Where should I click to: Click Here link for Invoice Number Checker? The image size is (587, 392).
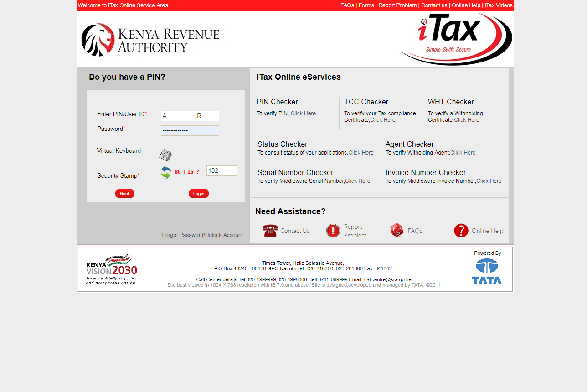(489, 181)
